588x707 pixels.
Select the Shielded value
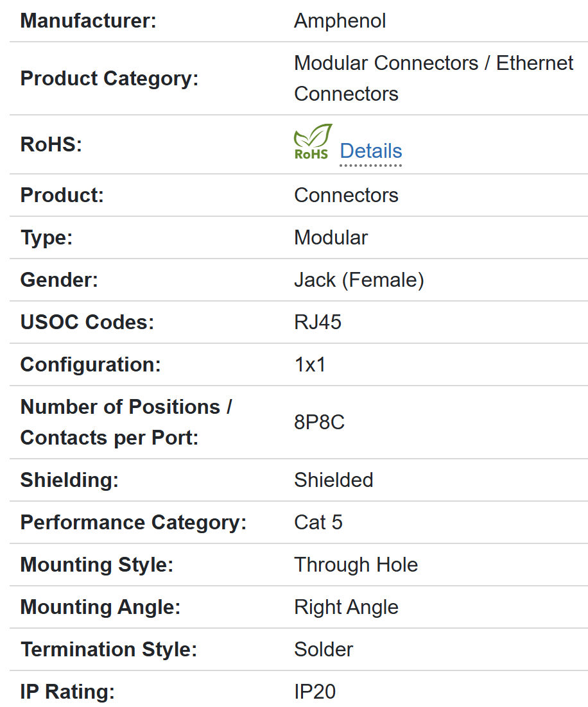333,481
